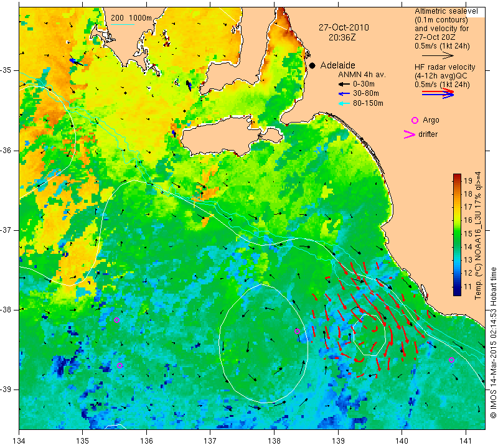Click the drifter legend label
The height and width of the screenshot is (448, 498).
tap(428, 134)
